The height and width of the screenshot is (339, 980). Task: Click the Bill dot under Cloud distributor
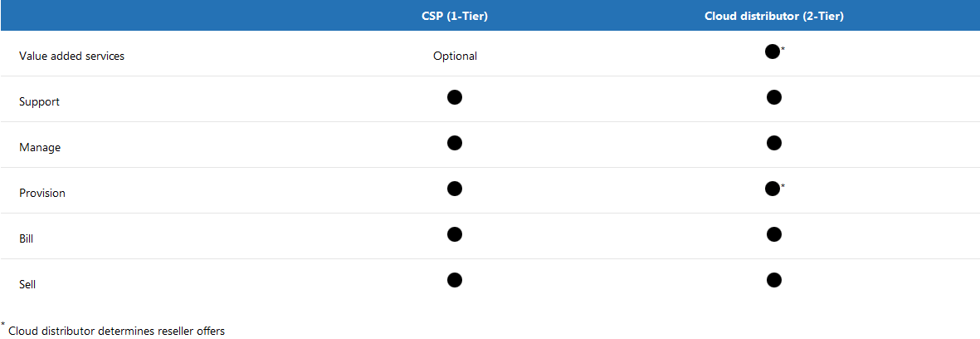(774, 234)
